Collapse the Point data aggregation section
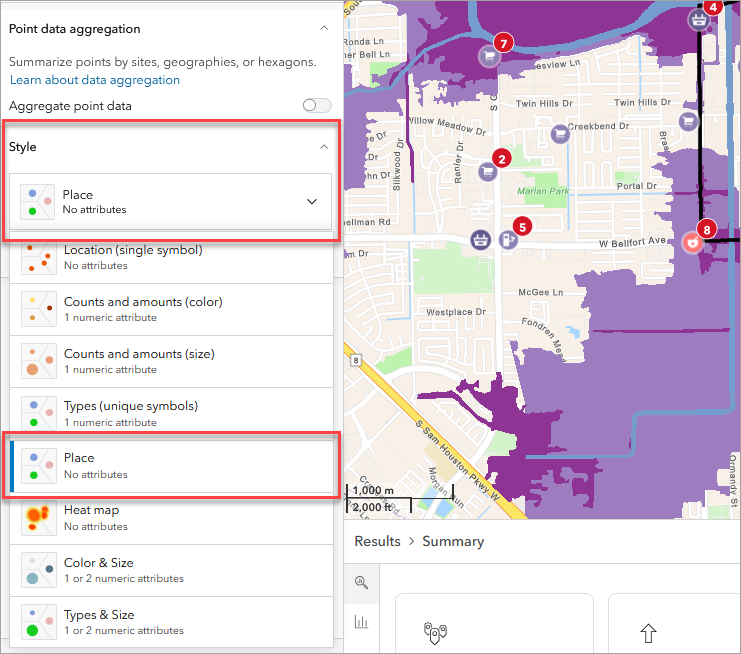 [324, 28]
